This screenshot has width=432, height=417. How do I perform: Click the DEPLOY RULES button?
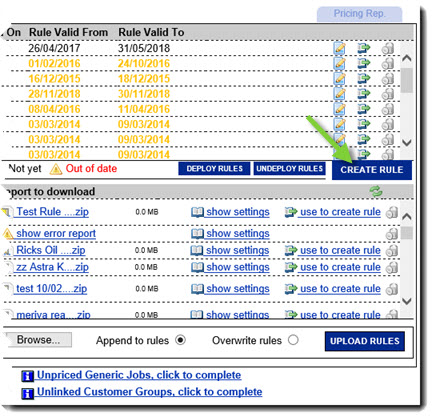214,169
